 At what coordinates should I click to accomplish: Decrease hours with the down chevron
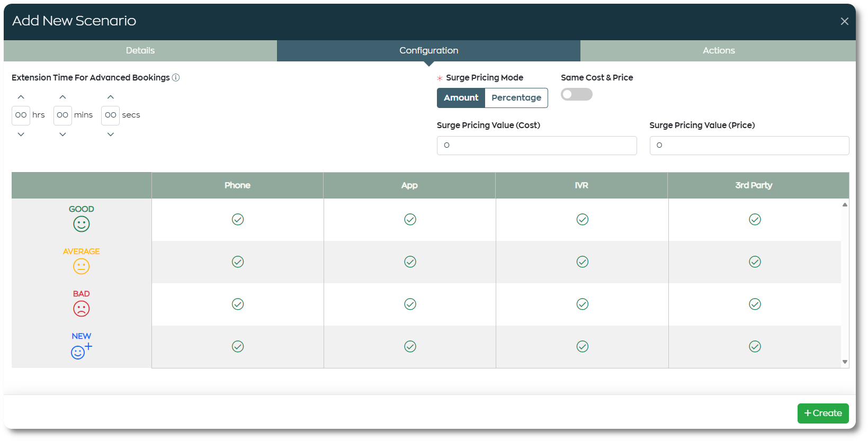click(x=21, y=134)
